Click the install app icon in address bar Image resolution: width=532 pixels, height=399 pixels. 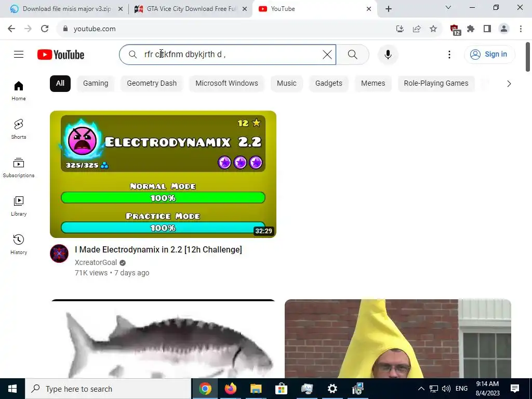400,29
